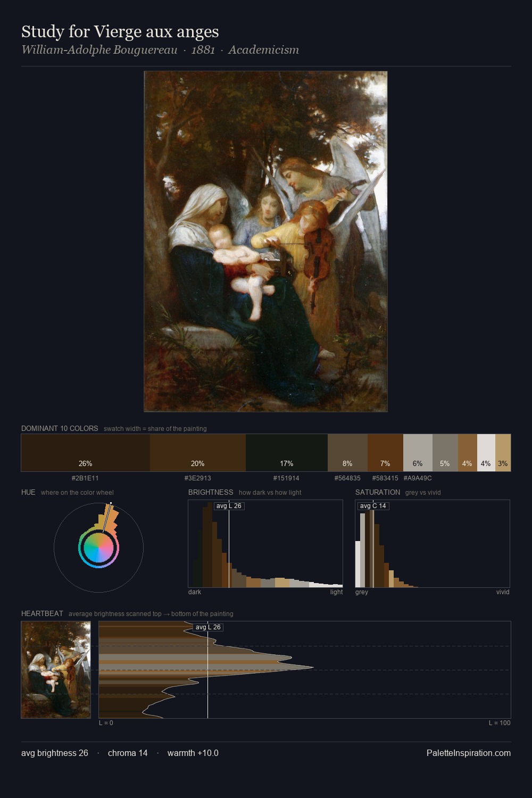Click the brightness histogram chart
Viewport: 532px width, 798px height.
[x=265, y=544]
